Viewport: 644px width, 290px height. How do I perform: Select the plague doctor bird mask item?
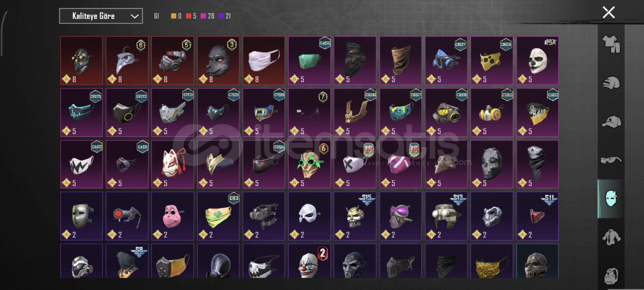127,61
